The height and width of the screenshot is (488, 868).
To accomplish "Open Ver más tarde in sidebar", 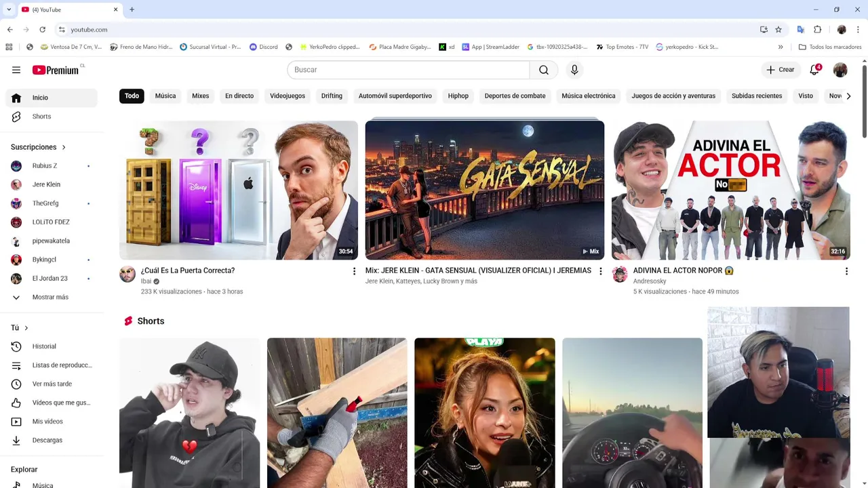I will (x=52, y=384).
